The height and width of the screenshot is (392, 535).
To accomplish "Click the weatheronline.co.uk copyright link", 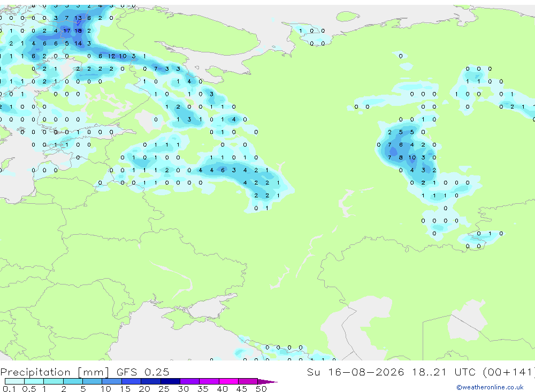I will tap(490, 387).
